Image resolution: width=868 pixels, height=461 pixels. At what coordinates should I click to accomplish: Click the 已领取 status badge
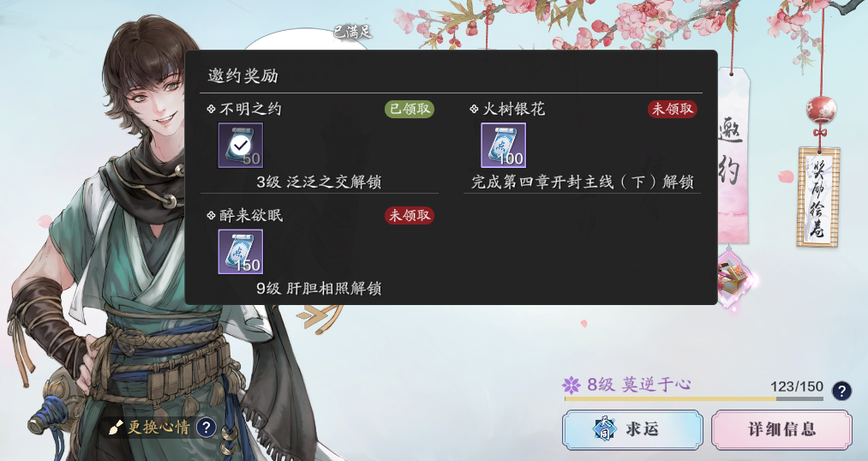coord(409,109)
